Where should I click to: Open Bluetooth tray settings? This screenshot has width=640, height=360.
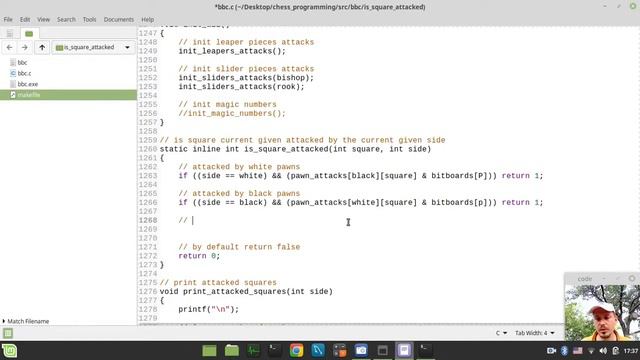tap(564, 351)
